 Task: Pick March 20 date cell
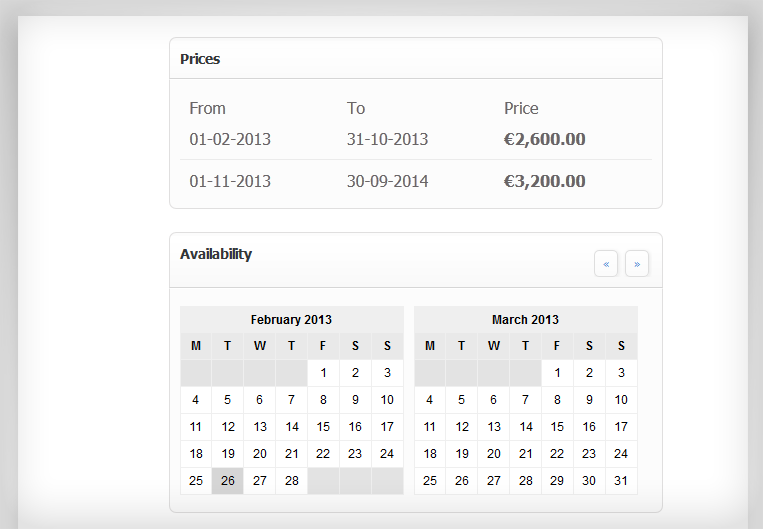(x=493, y=454)
